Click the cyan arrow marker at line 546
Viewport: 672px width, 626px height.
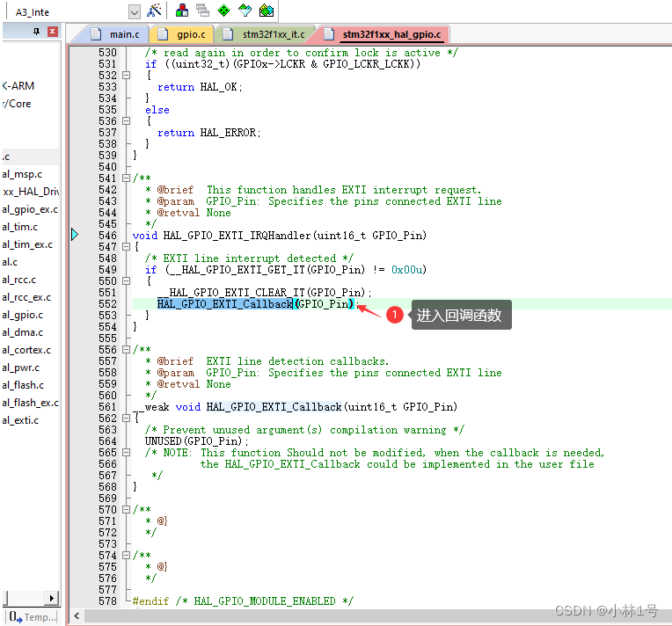[x=75, y=235]
